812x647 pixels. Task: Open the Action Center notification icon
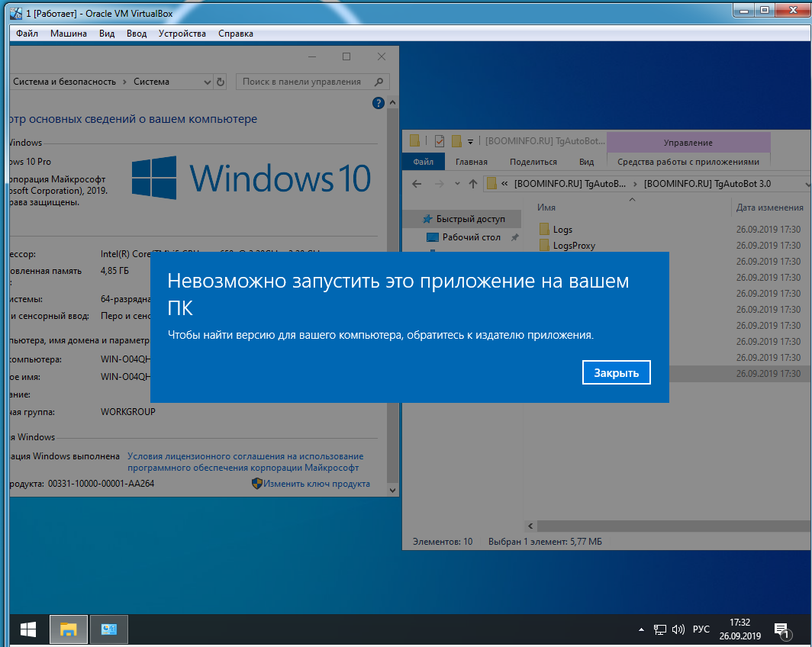[x=782, y=630]
